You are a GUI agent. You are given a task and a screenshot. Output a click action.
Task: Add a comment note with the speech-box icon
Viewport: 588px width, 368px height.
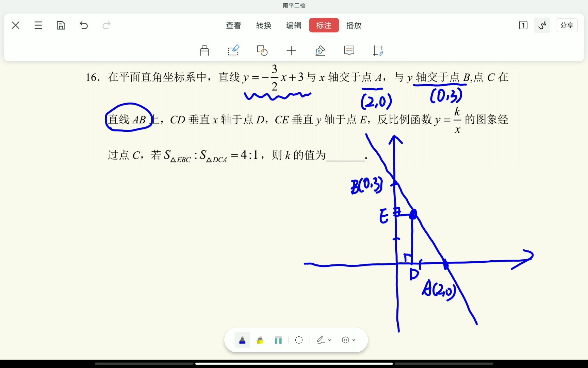(349, 51)
